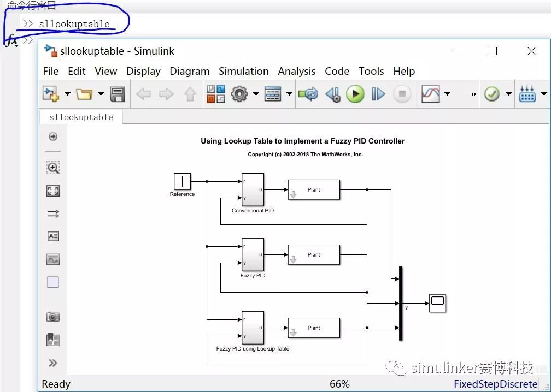Open the Model Explorer icon

(x=273, y=94)
